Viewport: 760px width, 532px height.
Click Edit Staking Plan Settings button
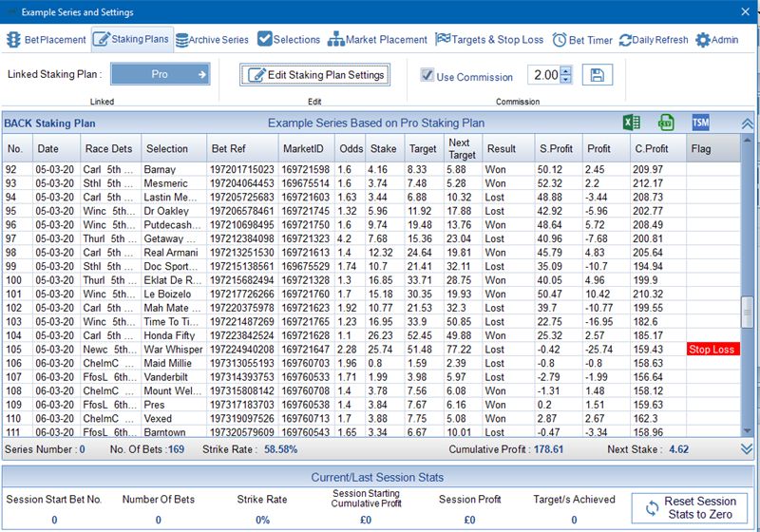click(x=315, y=75)
